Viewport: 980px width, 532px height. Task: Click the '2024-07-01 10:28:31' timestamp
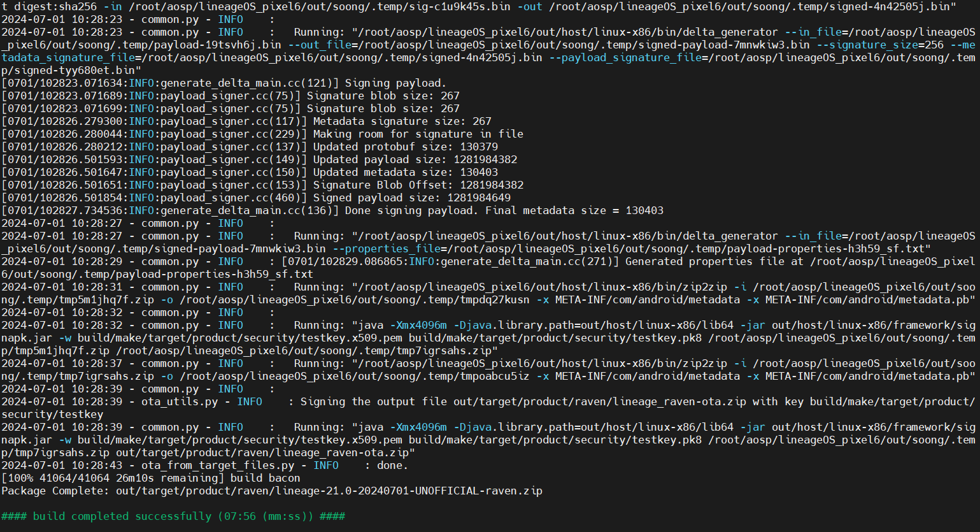(62, 287)
